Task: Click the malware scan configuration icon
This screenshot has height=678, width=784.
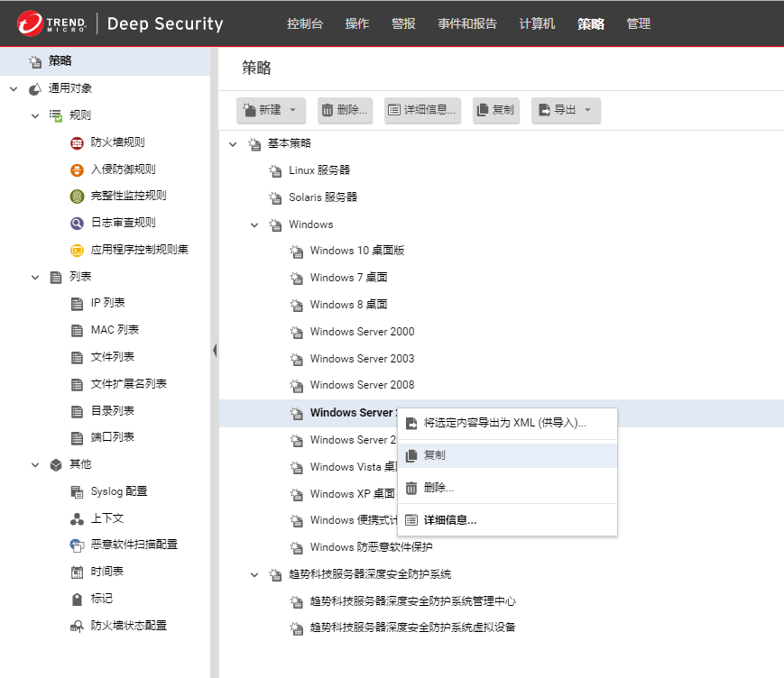Action: [x=77, y=545]
